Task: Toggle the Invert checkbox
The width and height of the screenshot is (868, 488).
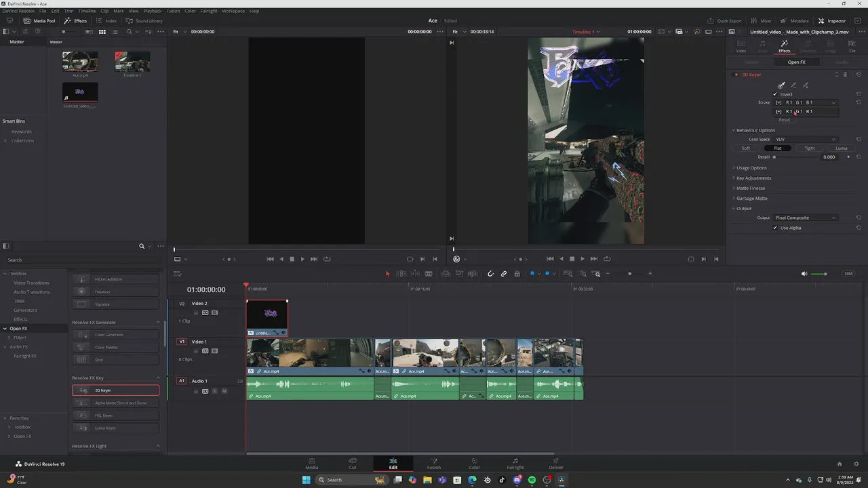Action: pyautogui.click(x=775, y=94)
